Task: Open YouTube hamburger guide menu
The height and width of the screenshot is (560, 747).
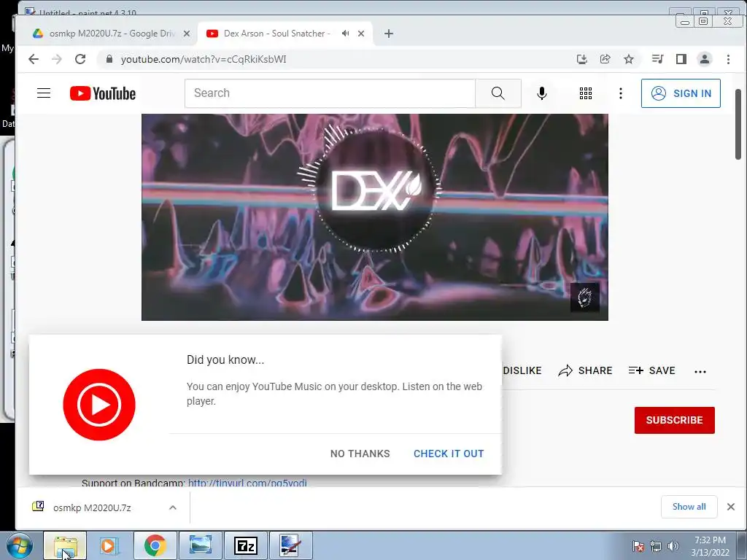Action: pyautogui.click(x=44, y=93)
